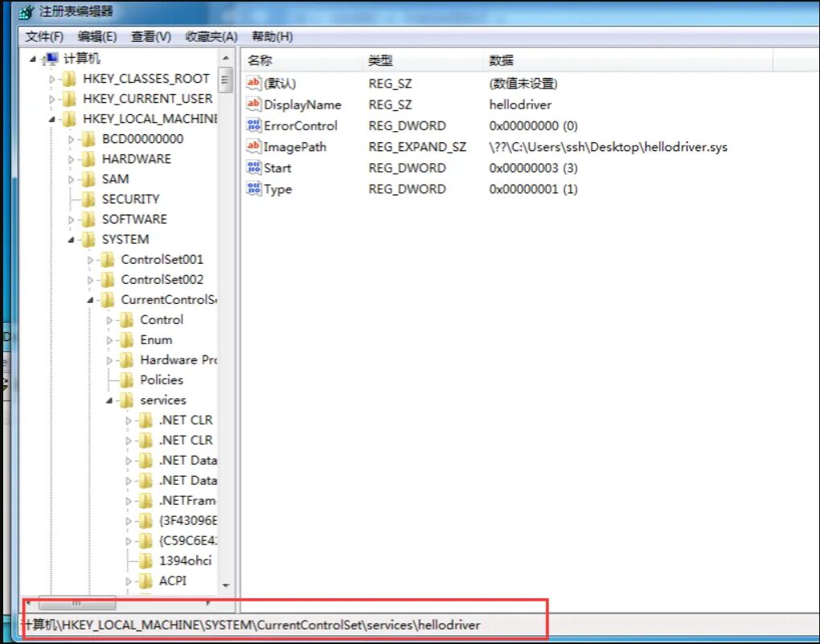Click the Registry Editor title bar icon
This screenshot has height=644, width=820.
coord(27,11)
